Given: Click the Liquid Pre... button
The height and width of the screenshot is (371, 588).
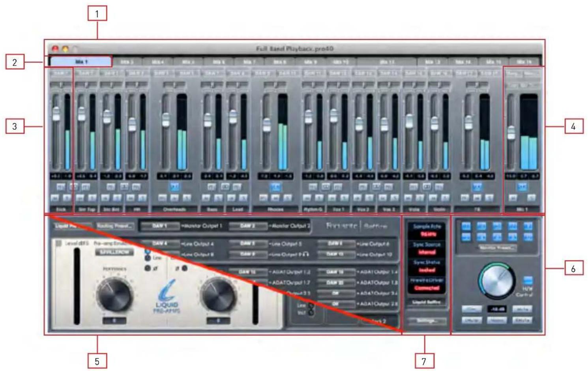Looking at the screenshot, I should coord(73,226).
